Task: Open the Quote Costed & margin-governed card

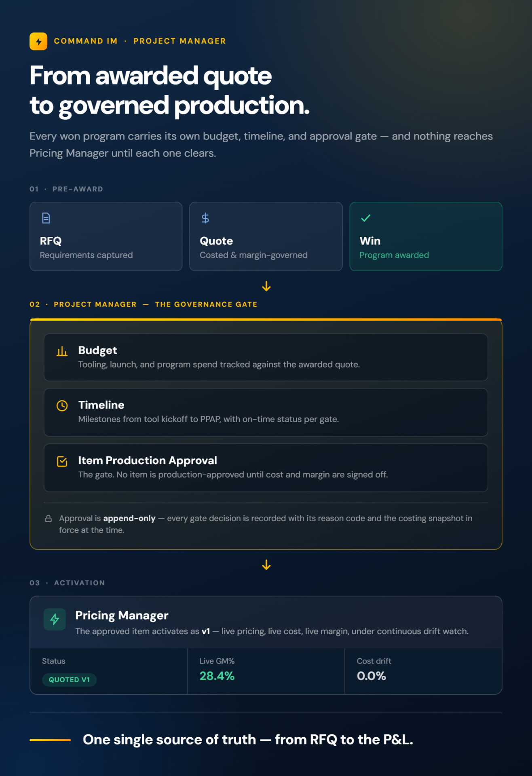Action: point(266,236)
